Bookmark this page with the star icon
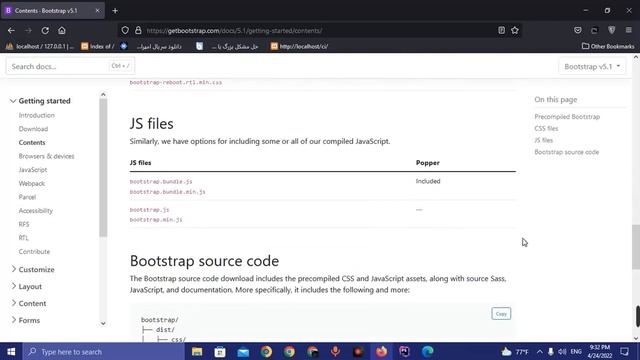This screenshot has height=360, width=640. tap(515, 31)
